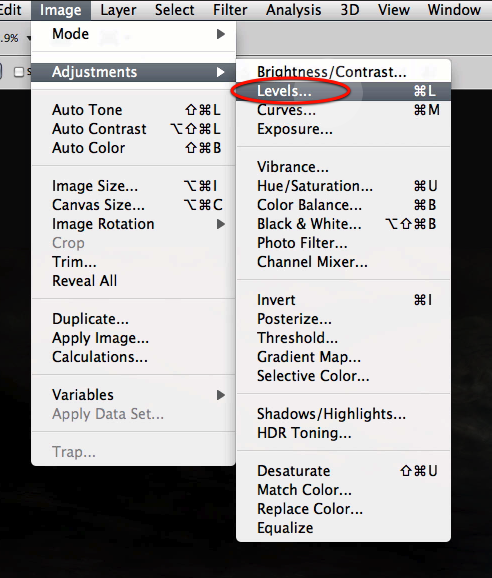Tick the checkbox in the options bar
This screenshot has height=578, width=492.
click(x=18, y=72)
